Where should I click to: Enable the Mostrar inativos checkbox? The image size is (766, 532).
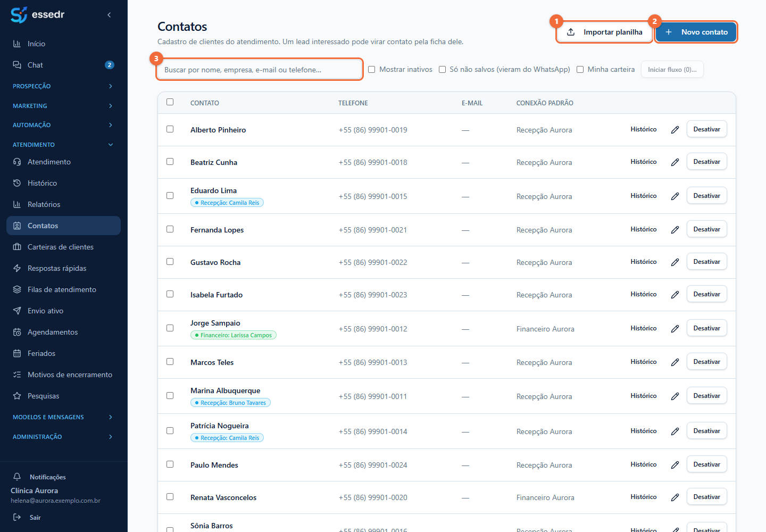[x=372, y=69]
